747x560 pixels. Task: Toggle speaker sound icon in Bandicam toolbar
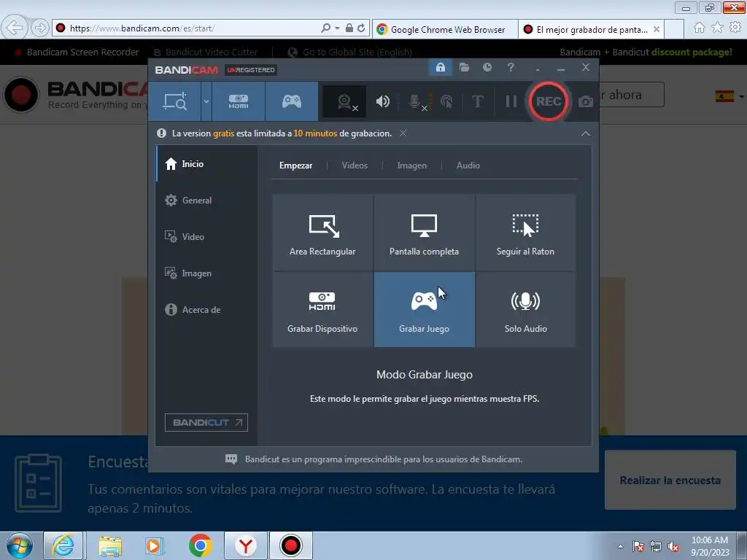tap(382, 101)
